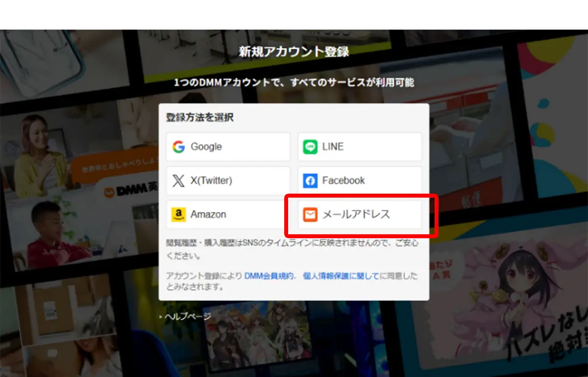Click the arrow beside ヘルプページ
The width and height of the screenshot is (588, 377).
(x=161, y=317)
